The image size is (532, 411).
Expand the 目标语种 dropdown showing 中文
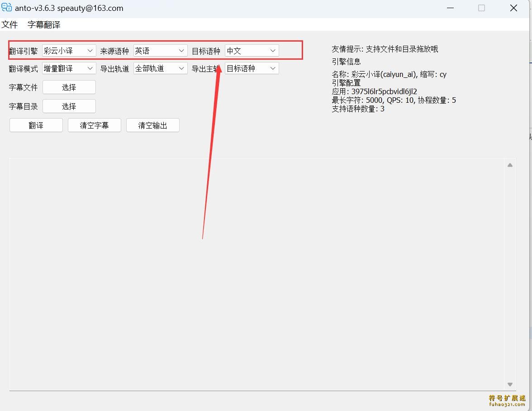[252, 51]
